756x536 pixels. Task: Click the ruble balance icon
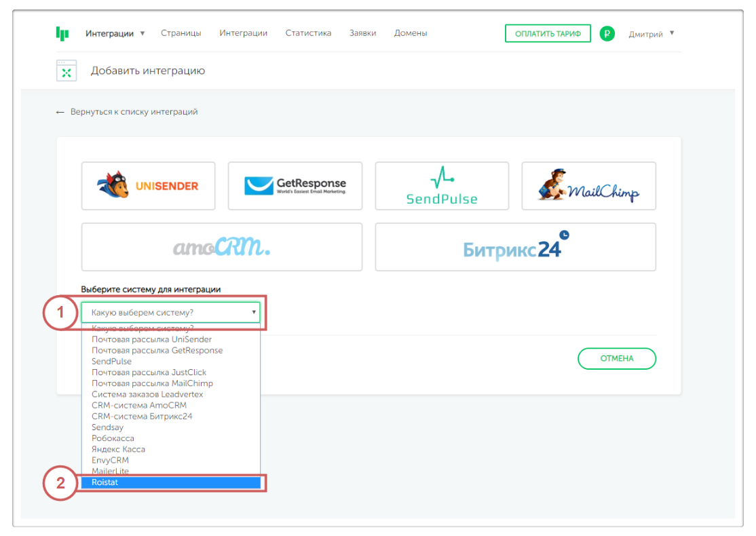(607, 33)
